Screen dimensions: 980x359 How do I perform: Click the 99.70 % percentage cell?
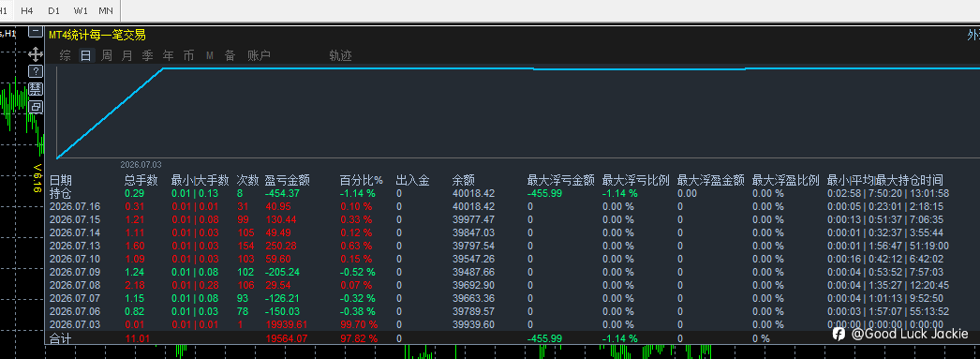(x=359, y=324)
